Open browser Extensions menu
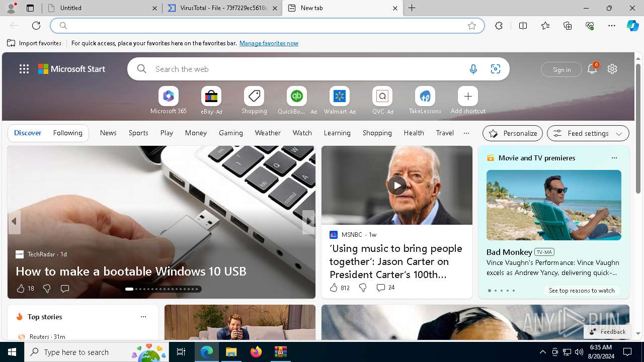This screenshot has height=362, width=644. [x=499, y=26]
